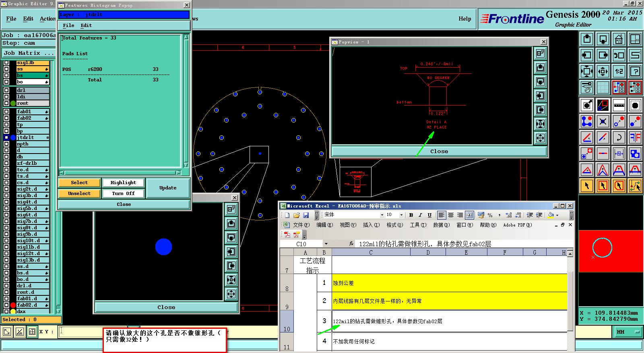Click the pan down view icon
This screenshot has width=644, height=353.
(x=603, y=39)
